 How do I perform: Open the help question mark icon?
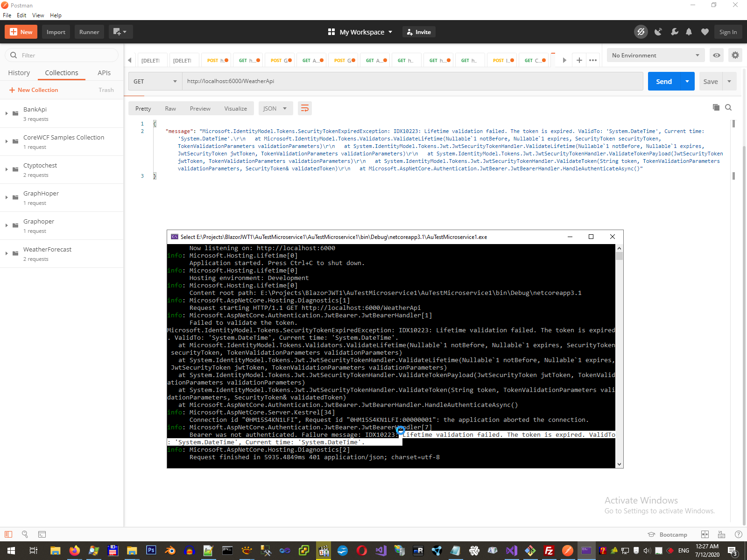click(x=738, y=534)
